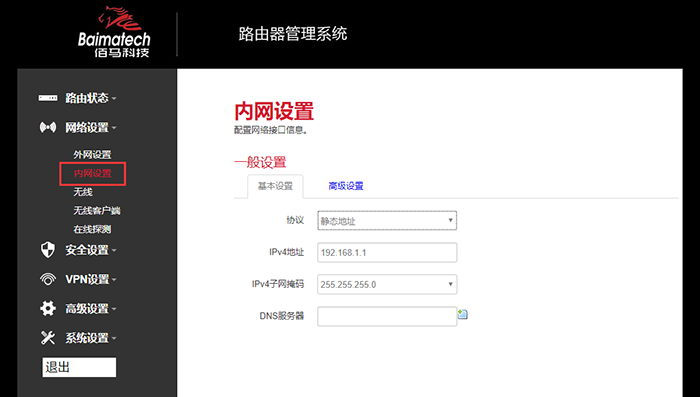Image resolution: width=700 pixels, height=397 pixels.
Task: Click the DNS服务器 field label
Action: click(282, 316)
